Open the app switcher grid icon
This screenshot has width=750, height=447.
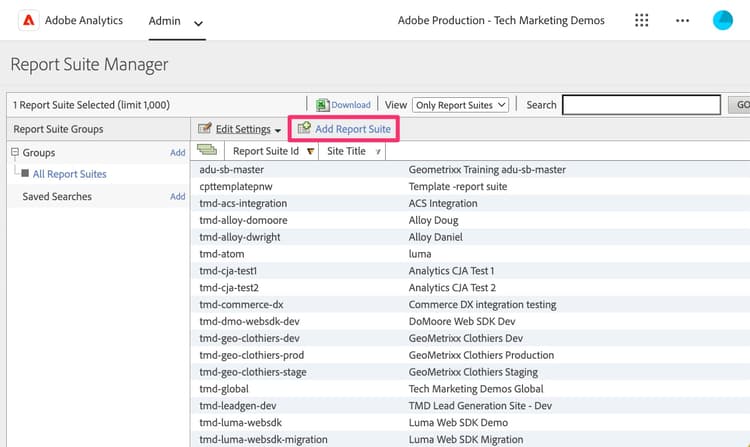pyautogui.click(x=642, y=20)
